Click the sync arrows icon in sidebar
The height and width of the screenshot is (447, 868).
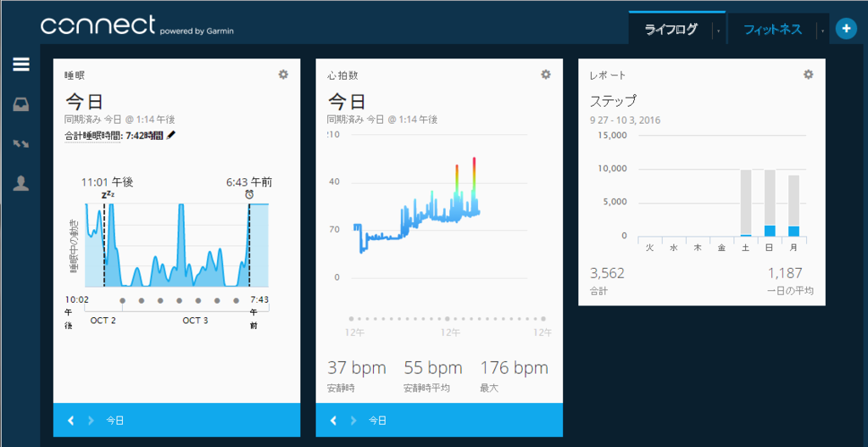tap(21, 144)
